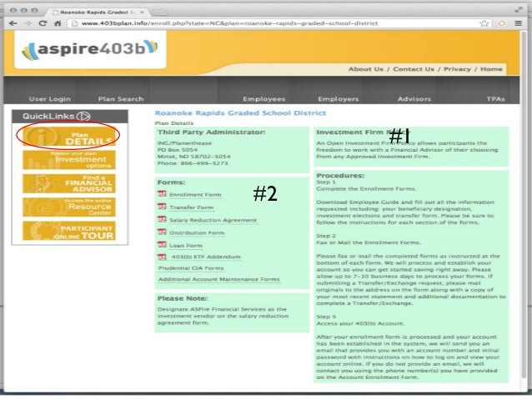Open the Transfer Form PDF icon
Screen dimensions: 532x399
162,207
